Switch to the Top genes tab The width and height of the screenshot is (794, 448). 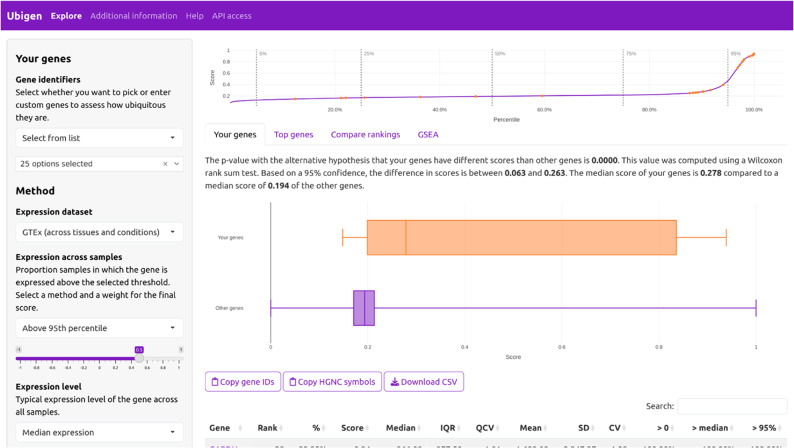[x=294, y=135]
